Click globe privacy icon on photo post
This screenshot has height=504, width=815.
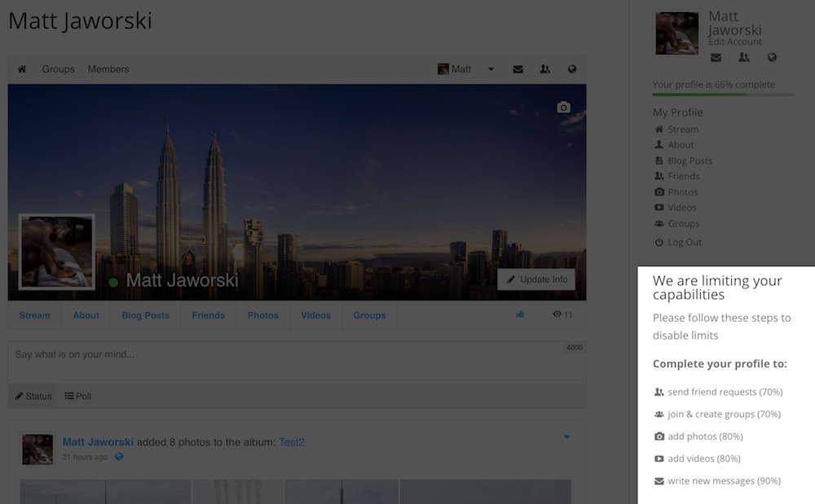(x=119, y=457)
